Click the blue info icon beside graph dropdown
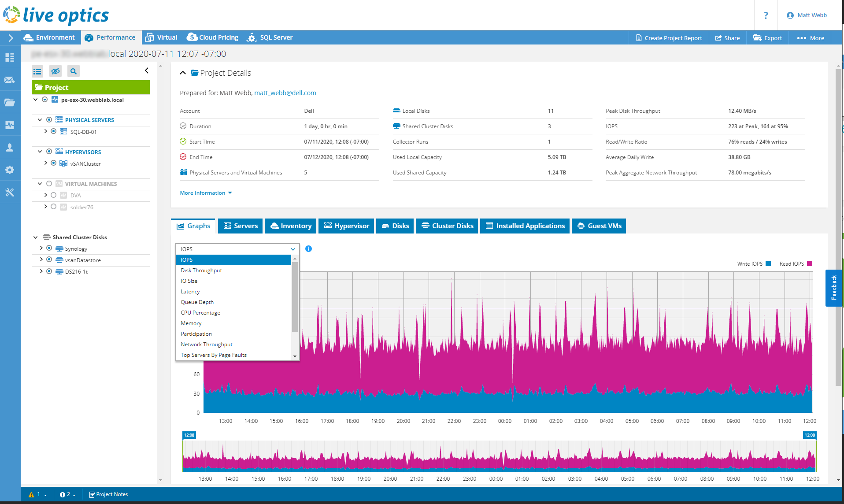The width and height of the screenshot is (844, 504). 308,249
